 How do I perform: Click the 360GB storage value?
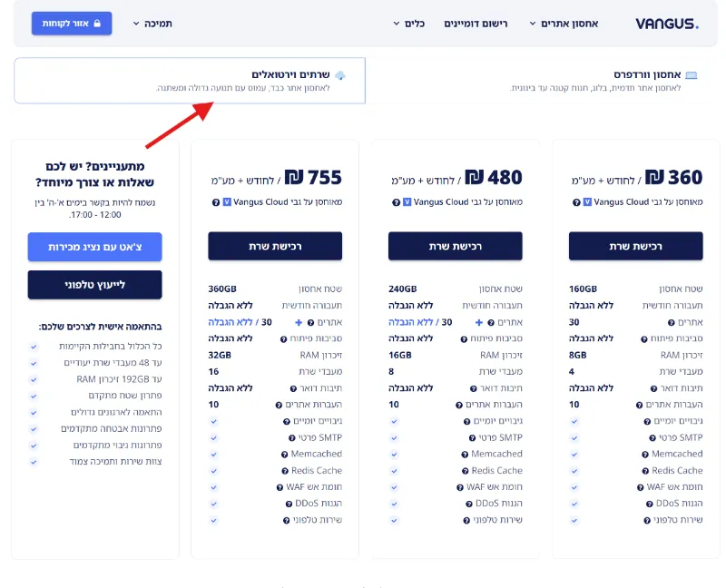click(x=222, y=289)
